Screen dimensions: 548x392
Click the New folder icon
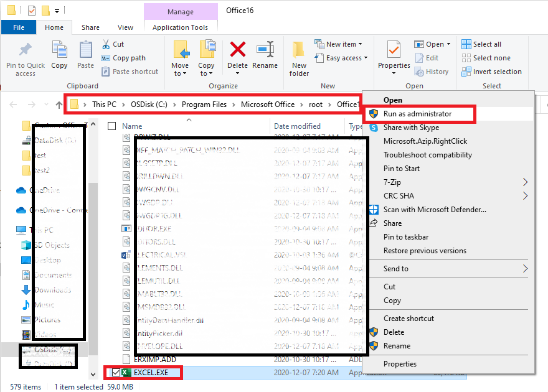298,50
